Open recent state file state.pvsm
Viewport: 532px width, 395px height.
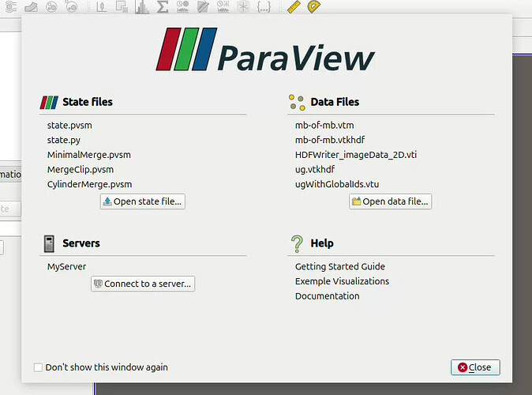(69, 126)
